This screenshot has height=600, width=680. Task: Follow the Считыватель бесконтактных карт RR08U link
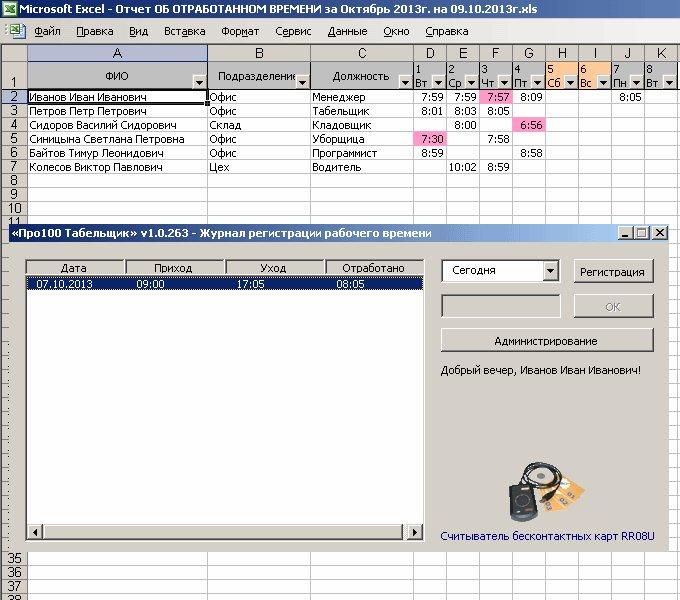pyautogui.click(x=547, y=536)
